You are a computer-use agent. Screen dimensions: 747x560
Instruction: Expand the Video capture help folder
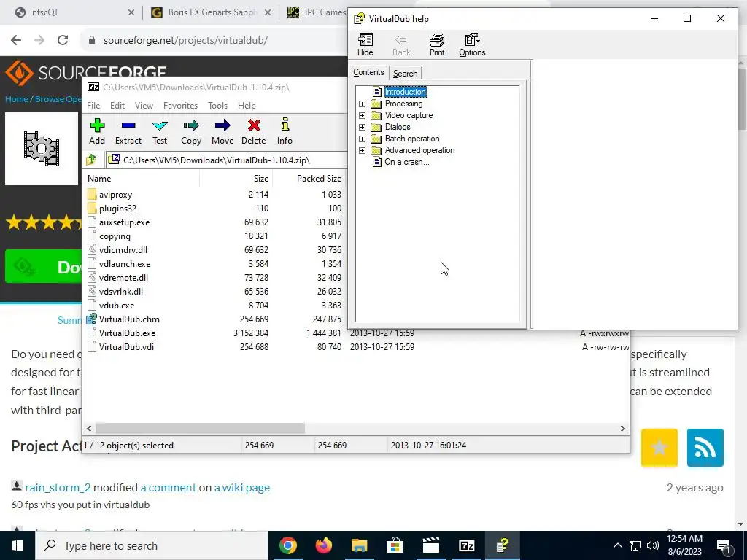coord(362,115)
